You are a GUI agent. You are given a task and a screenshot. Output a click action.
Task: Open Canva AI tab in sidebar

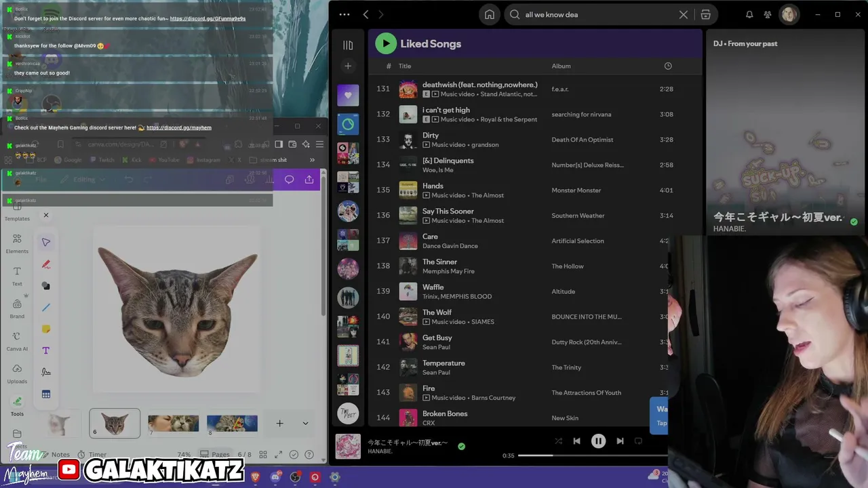coord(17,340)
